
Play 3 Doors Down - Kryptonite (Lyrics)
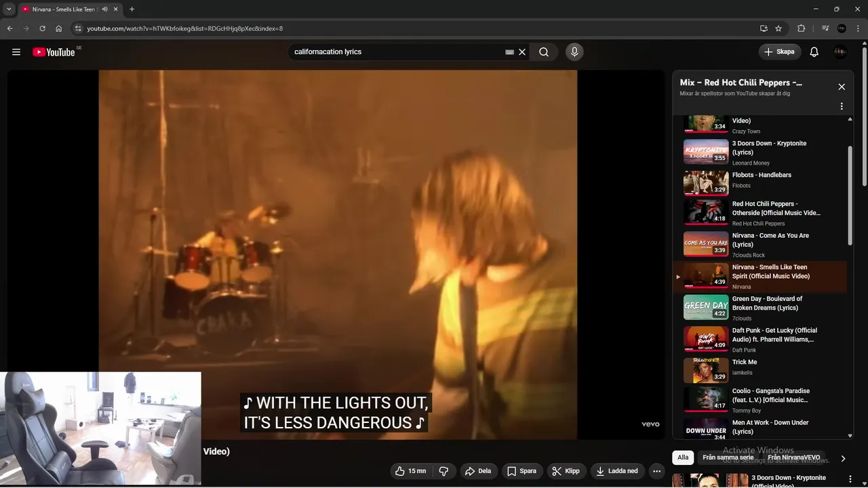(759, 152)
